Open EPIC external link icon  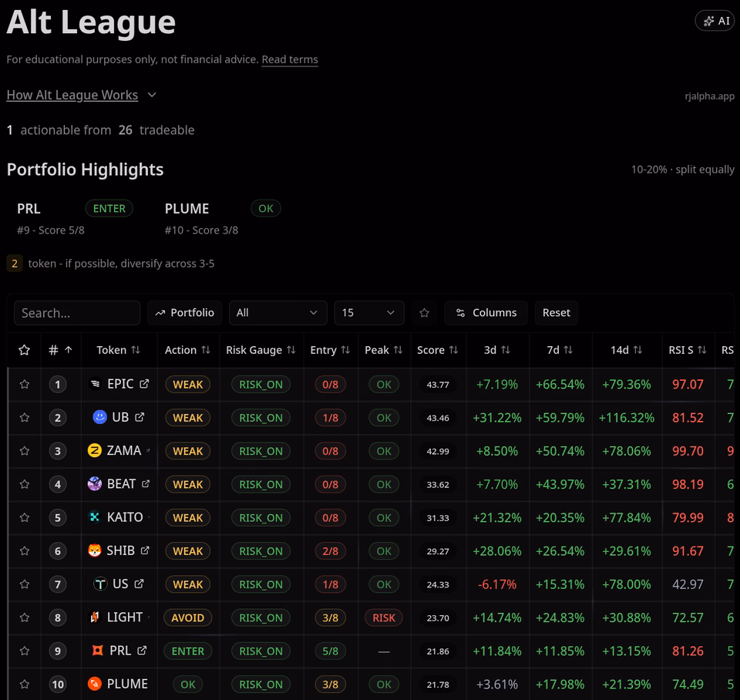(x=144, y=384)
